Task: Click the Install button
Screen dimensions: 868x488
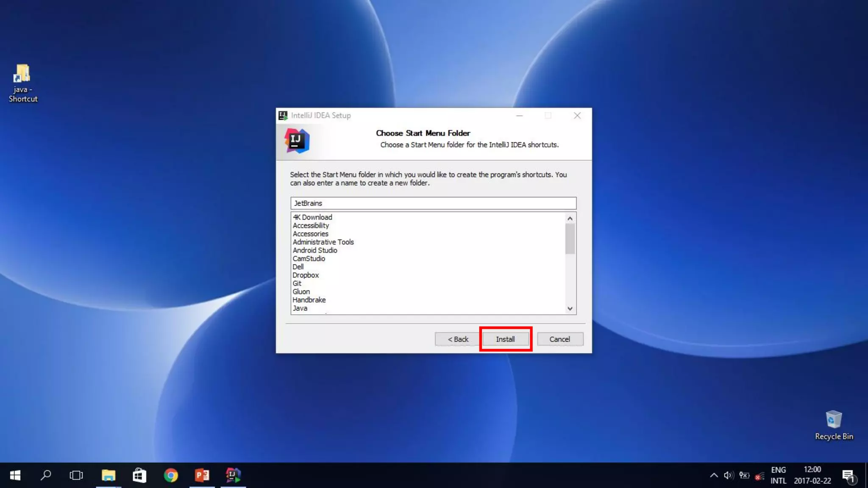Action: (x=506, y=339)
